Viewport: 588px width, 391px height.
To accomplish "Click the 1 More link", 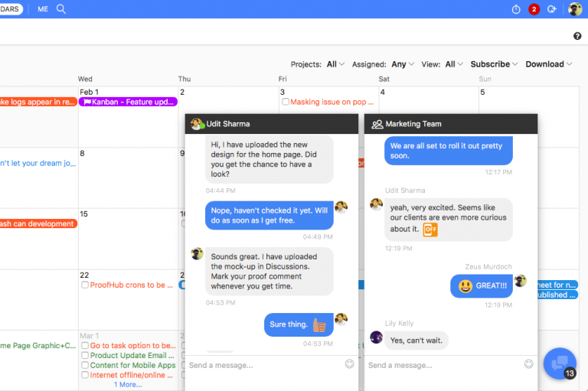I will pyautogui.click(x=127, y=384).
